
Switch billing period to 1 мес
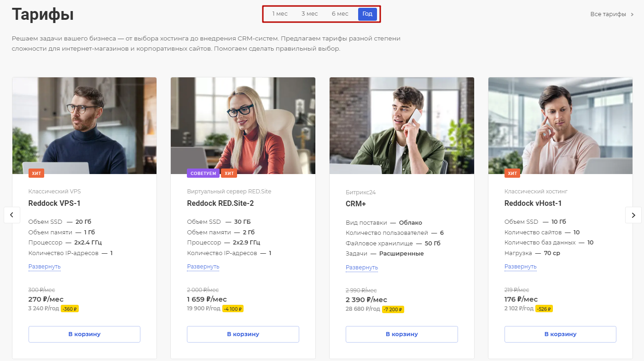pos(280,14)
